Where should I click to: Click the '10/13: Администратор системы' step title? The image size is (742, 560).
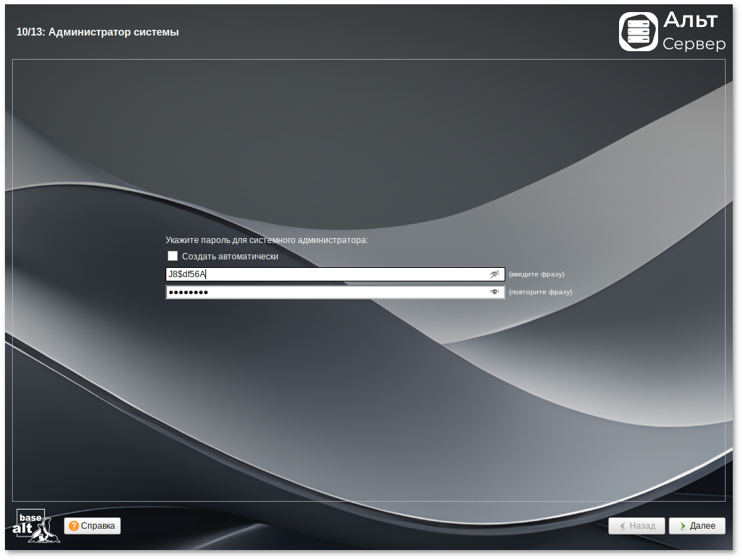tap(97, 32)
